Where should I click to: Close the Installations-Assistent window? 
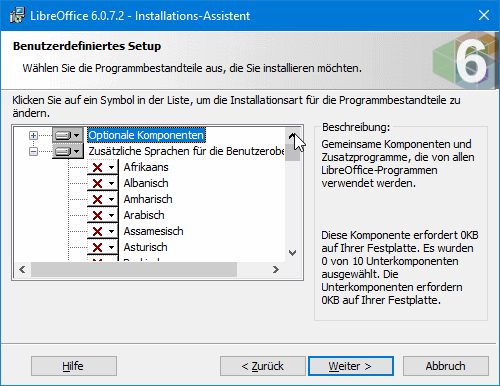[484, 15]
